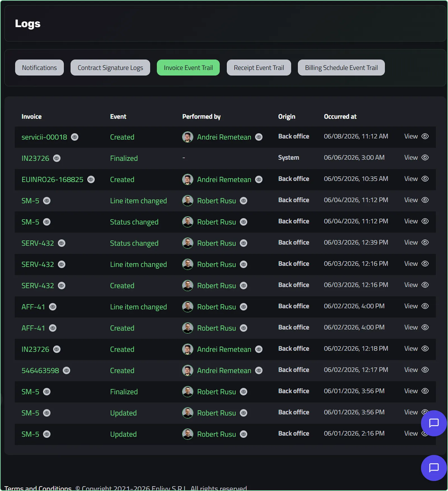
Task: Open the Receipt Event Trail tab
Action: coord(259,68)
